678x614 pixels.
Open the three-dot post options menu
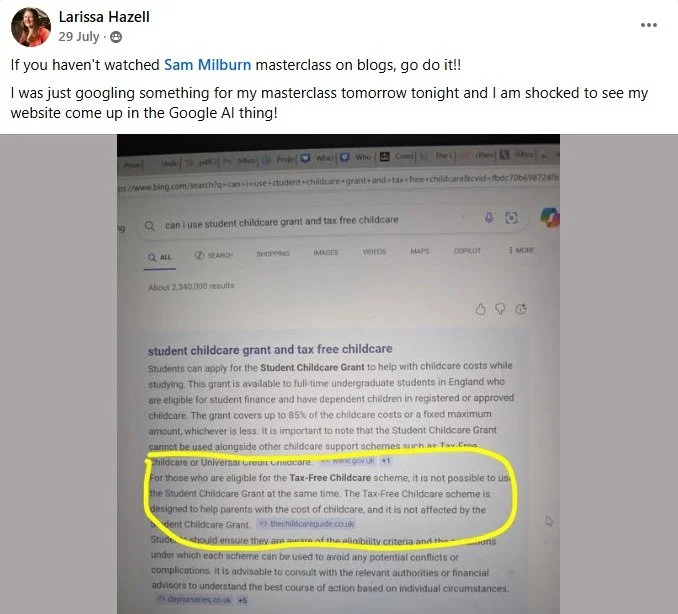point(649,25)
